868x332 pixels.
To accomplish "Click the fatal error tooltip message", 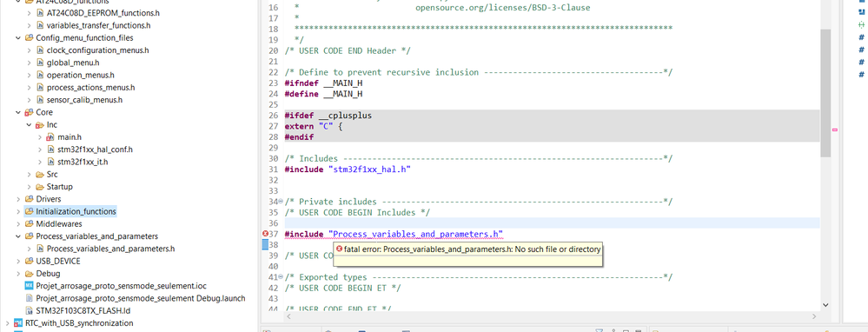I will point(472,249).
